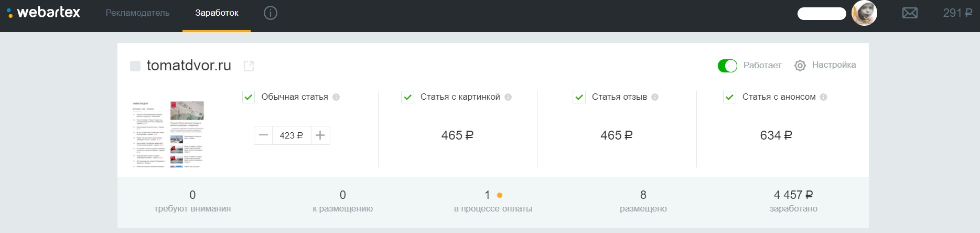Show info tooltip for Обычная статья
The height and width of the screenshot is (233, 980).
point(336,97)
